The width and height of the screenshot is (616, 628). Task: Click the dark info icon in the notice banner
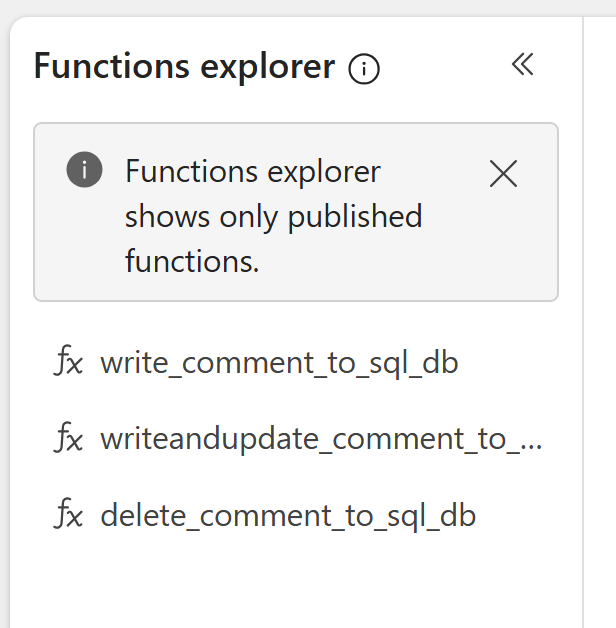point(84,171)
